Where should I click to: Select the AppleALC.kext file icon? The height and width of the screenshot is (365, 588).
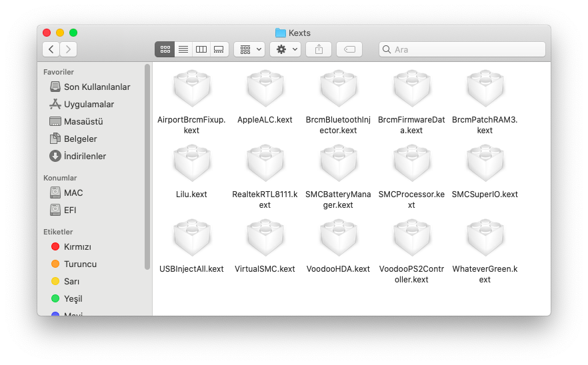265,89
